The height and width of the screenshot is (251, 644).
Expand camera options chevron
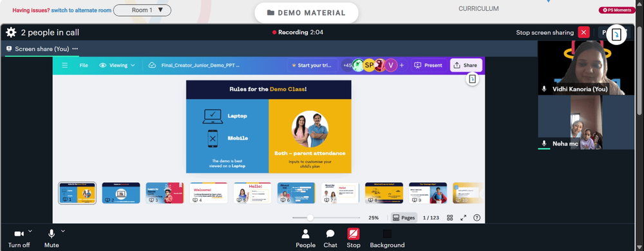30,231
